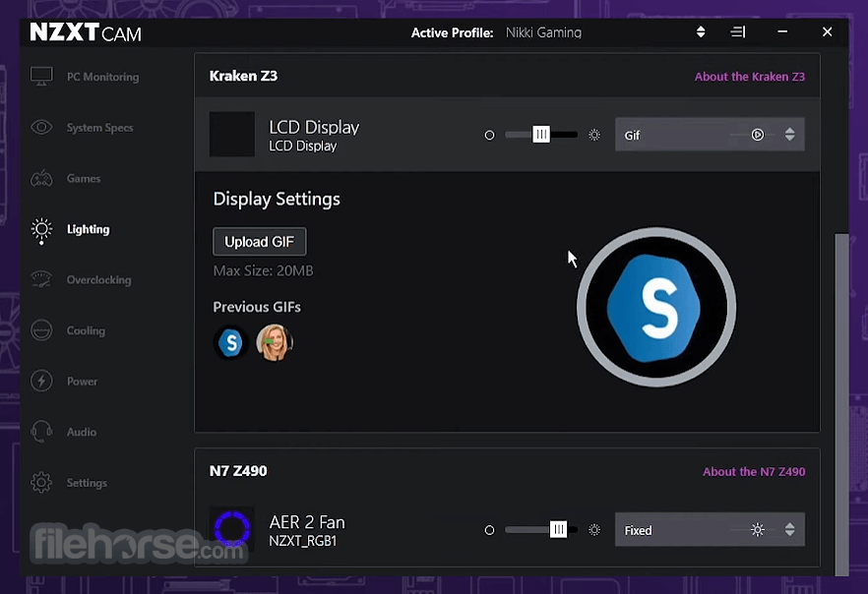Go to Audio section
This screenshot has height=594, width=868.
tap(82, 432)
